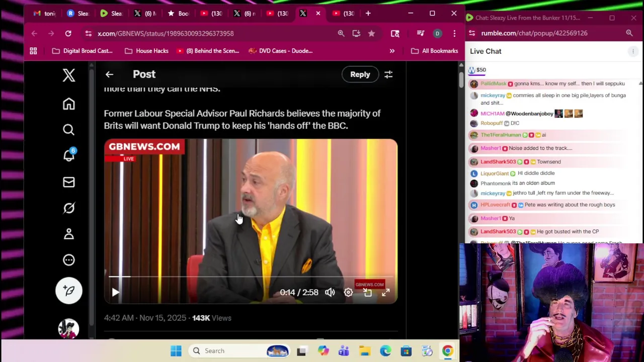Open Grok icon in X sidebar
644x362 pixels.
tap(69, 208)
